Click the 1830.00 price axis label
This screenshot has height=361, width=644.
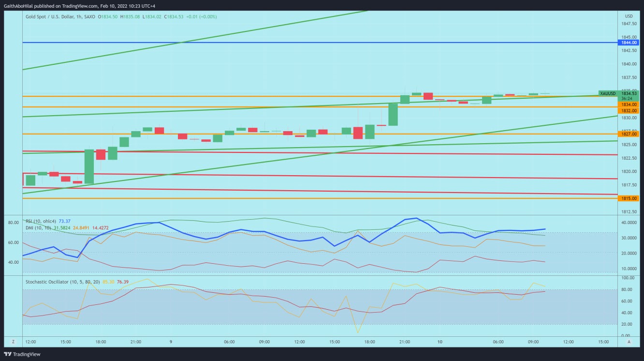(x=628, y=118)
